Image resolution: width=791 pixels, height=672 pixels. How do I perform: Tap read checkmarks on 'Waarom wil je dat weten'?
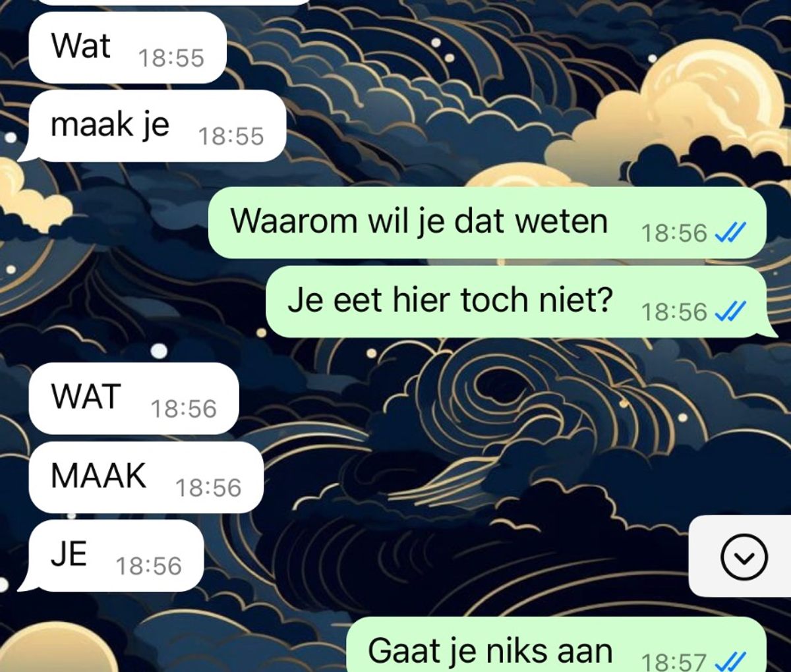[x=730, y=232]
